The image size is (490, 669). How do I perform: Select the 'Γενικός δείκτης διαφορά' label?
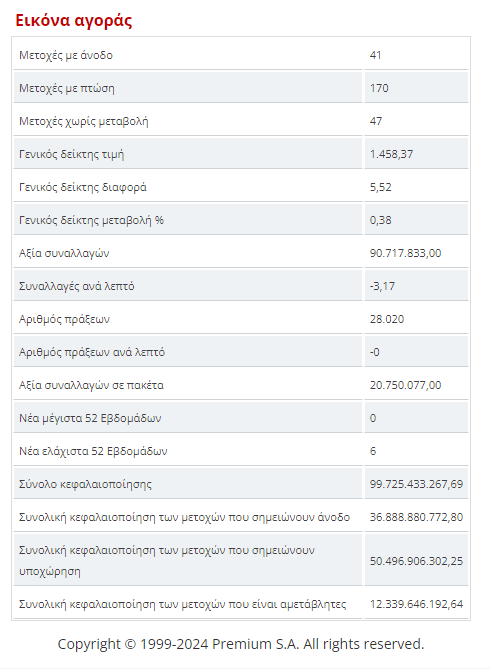click(83, 187)
